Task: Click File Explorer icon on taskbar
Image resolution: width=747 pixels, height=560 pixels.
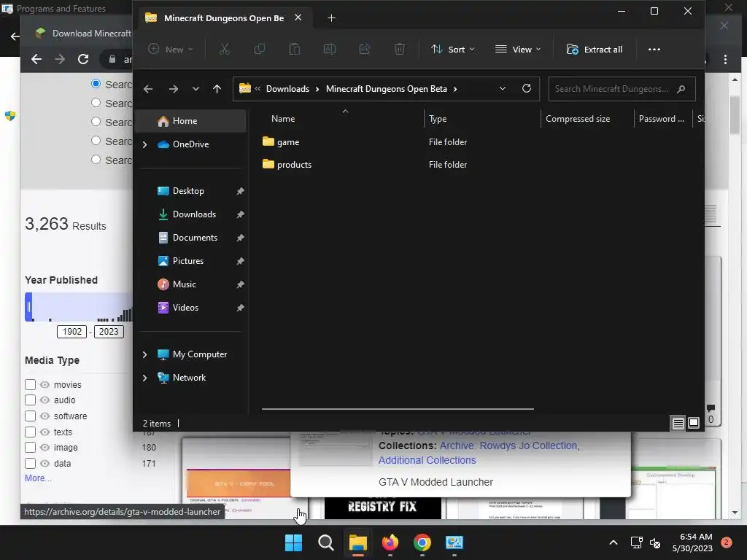Action: tap(357, 542)
